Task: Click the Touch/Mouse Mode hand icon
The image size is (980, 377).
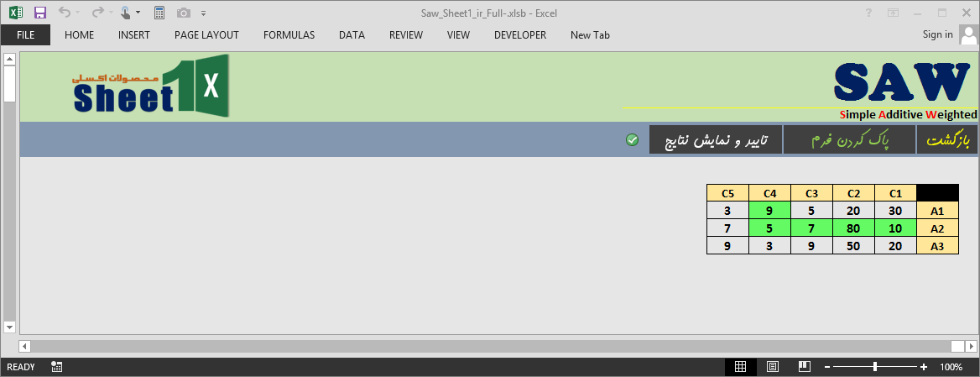Action: 125,13
